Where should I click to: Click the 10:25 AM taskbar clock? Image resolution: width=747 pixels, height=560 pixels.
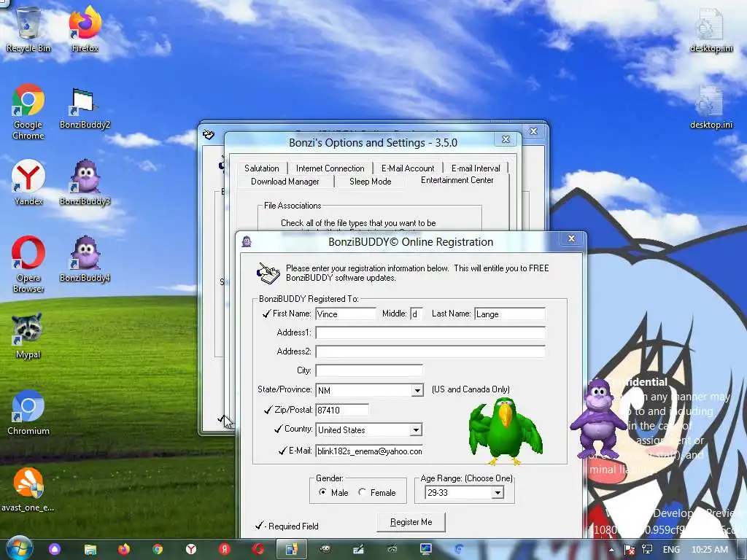[710, 550]
